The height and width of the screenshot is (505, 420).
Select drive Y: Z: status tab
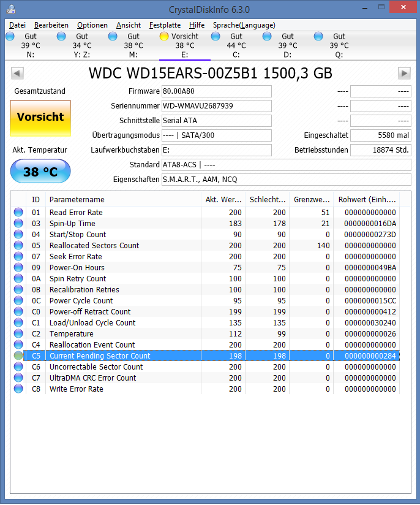click(x=82, y=45)
